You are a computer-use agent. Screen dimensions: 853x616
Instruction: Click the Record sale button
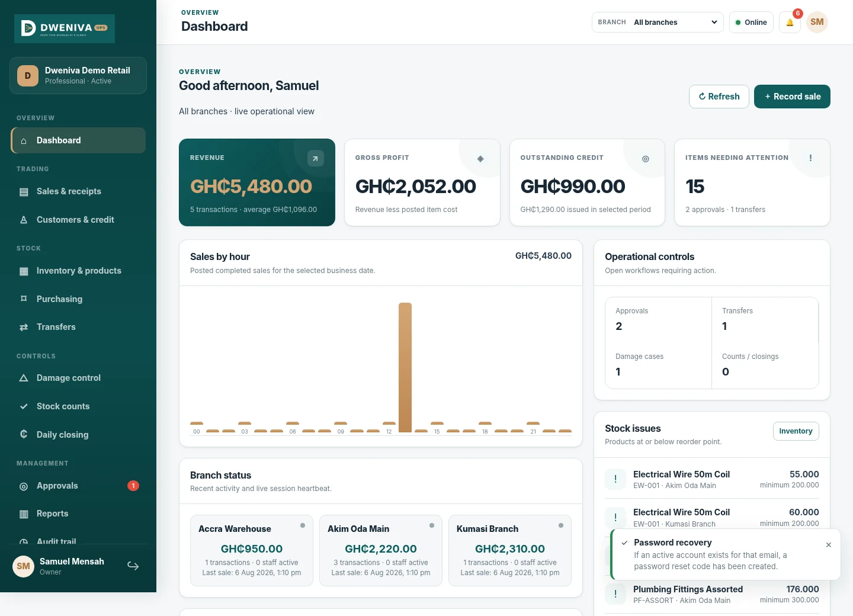pyautogui.click(x=792, y=97)
